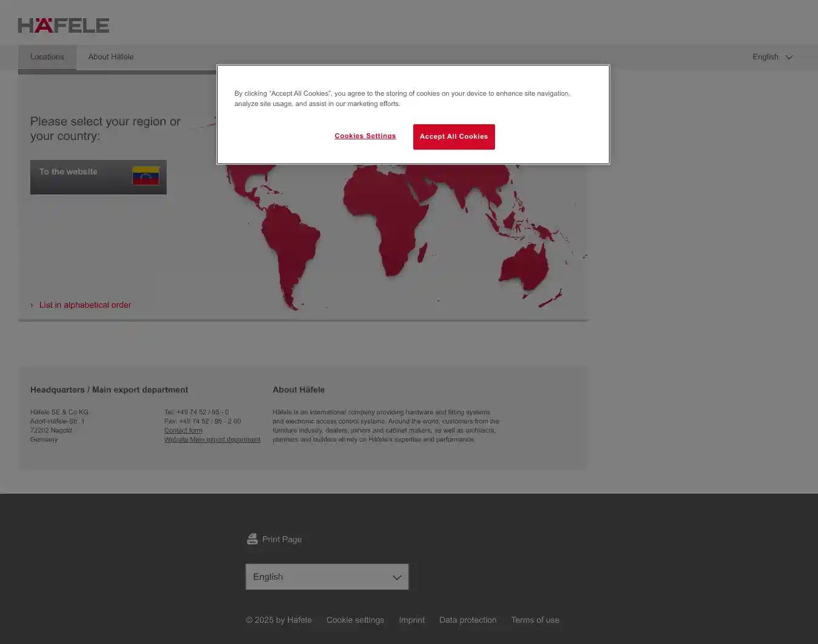Open Data protection in the footer
Viewport: 818px width, 644px height.
(x=467, y=620)
